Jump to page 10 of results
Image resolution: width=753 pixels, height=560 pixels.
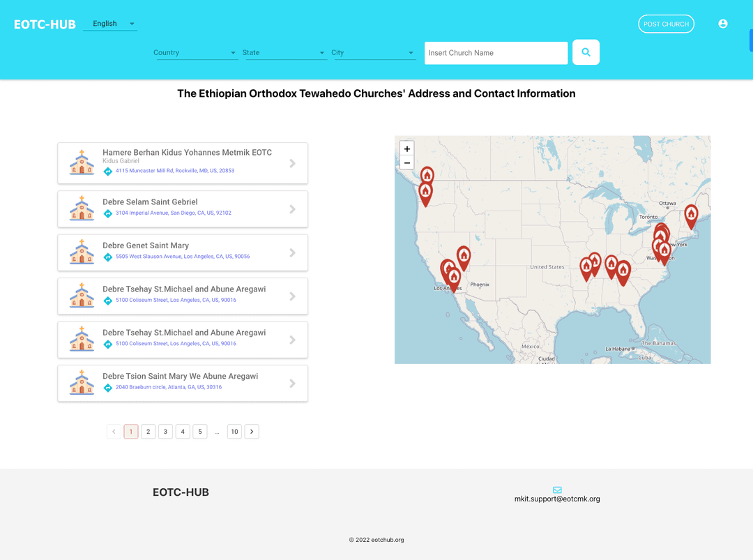pyautogui.click(x=234, y=432)
